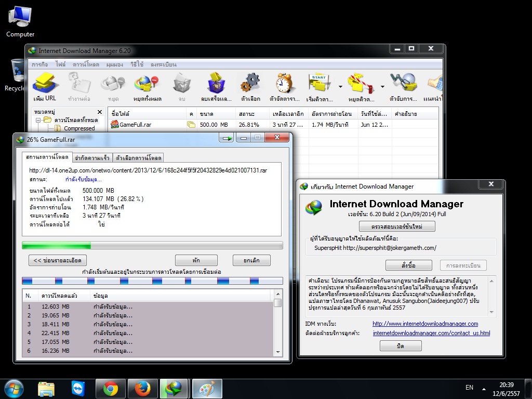Select connection row with 22.415 MB
Viewport: 532px width, 399px height.
point(148,333)
